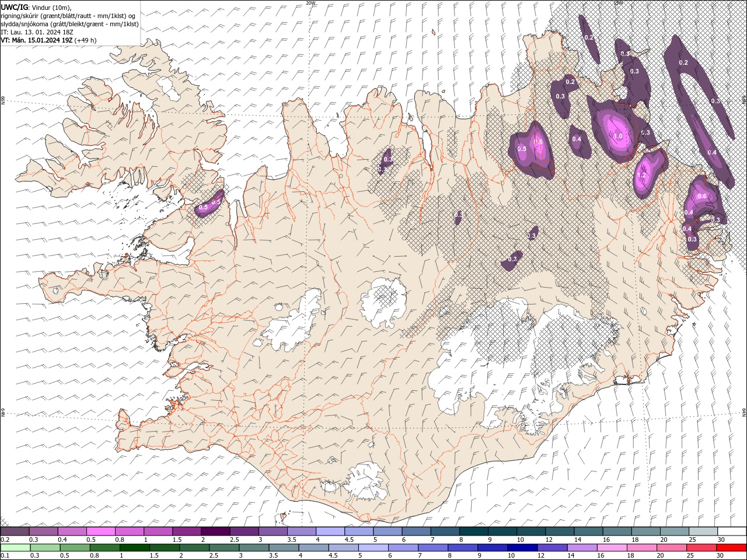Screen dimensions: 747x560
Task: Pick the darkest purple 2 swatch in upper row
Action: coord(215,531)
